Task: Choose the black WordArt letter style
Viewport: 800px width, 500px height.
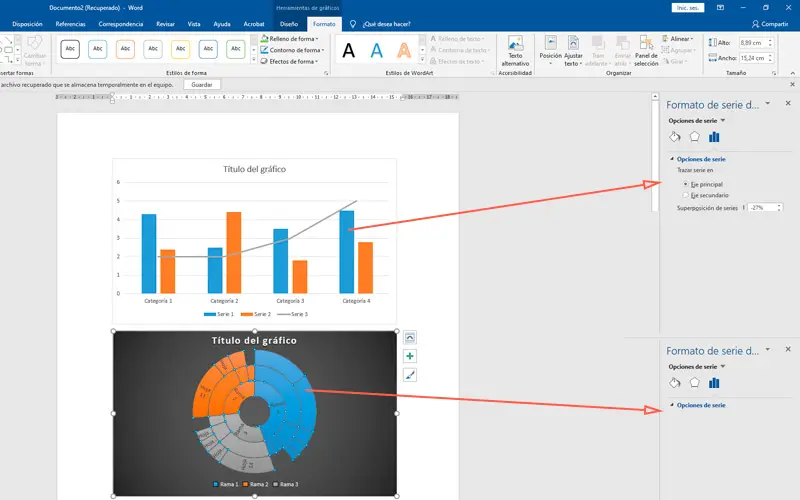Action: point(348,51)
